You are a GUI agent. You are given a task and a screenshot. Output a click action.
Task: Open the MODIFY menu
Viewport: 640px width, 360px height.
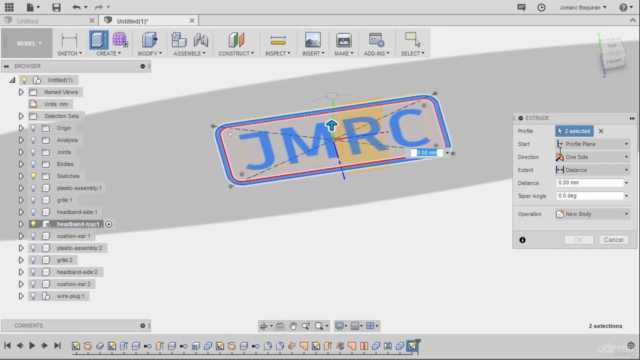point(149,53)
